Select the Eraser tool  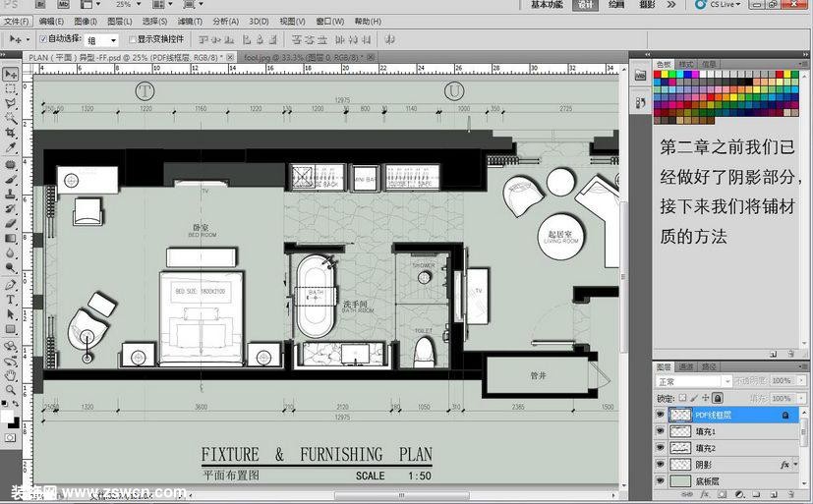[x=11, y=224]
